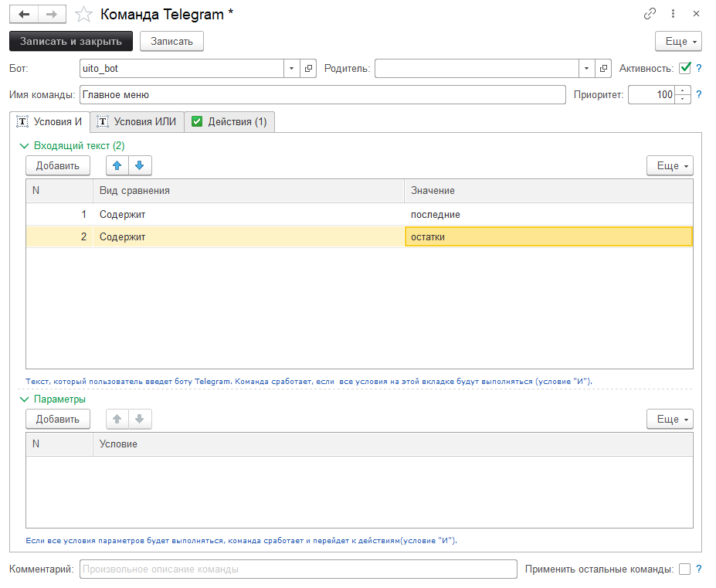Add form to favorites with star icon
The height and width of the screenshot is (588, 716).
(x=83, y=14)
